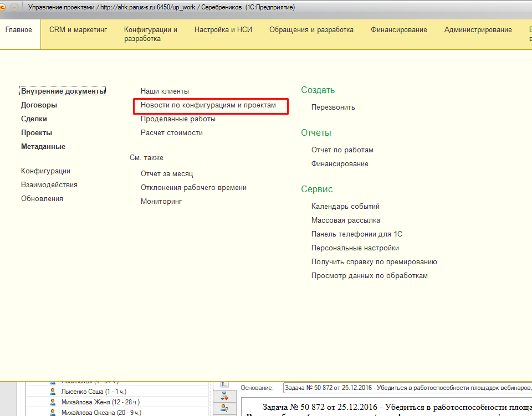532x416 pixels.
Task: Expand the Договоры group
Action: point(39,105)
